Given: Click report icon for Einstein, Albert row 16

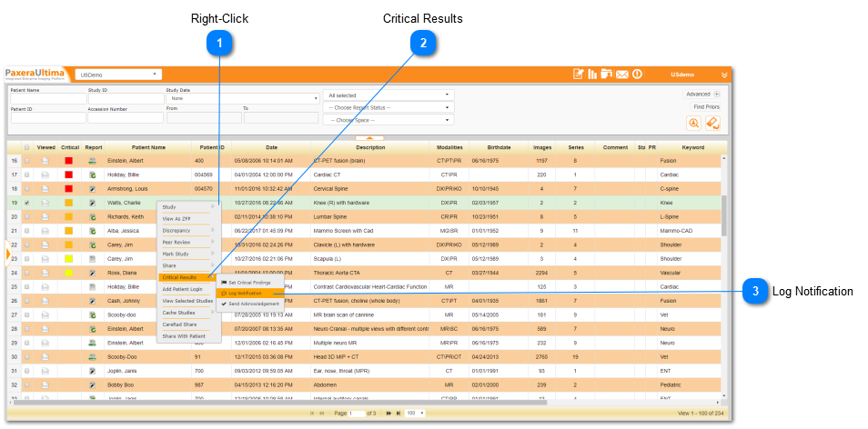Looking at the screenshot, I should point(93,161).
